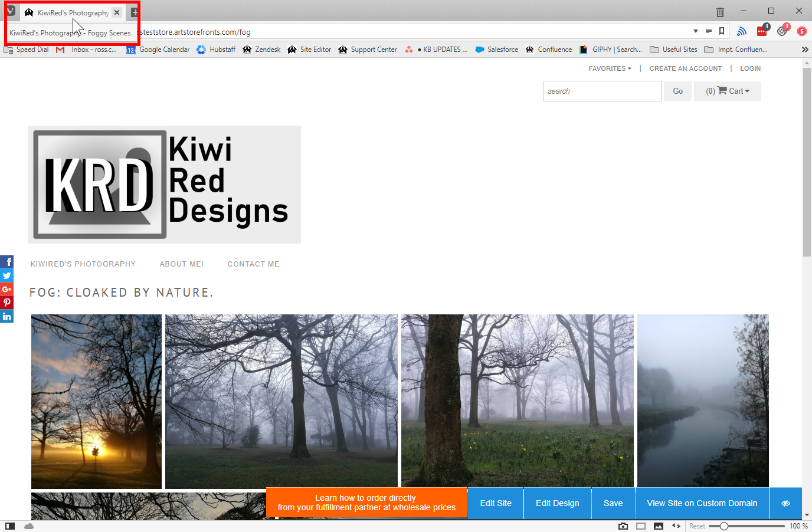Click the capture page camera icon
This screenshot has width=812, height=532.
[623, 526]
